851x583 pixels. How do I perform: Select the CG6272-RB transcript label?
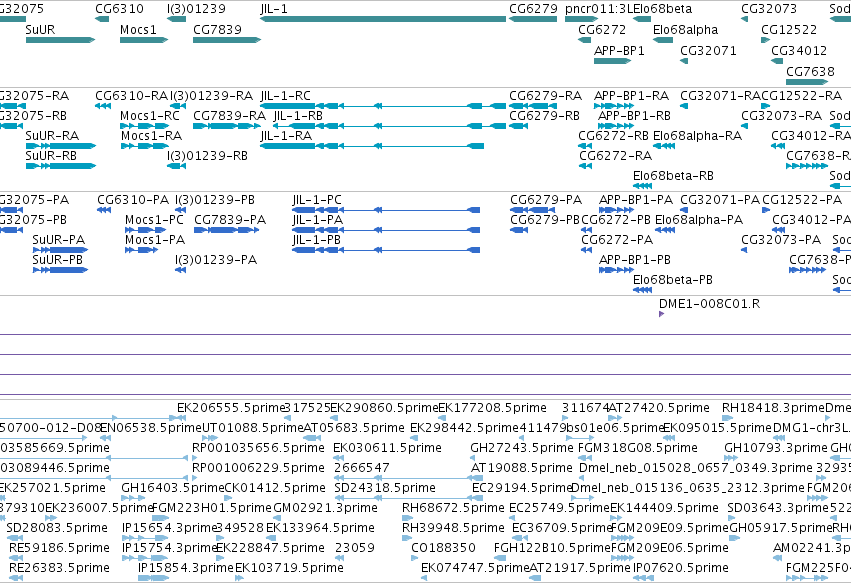(x=613, y=135)
